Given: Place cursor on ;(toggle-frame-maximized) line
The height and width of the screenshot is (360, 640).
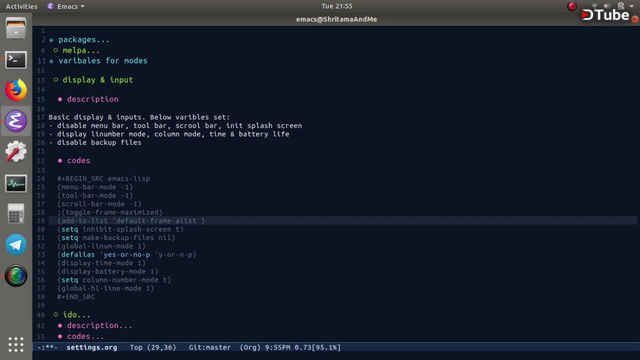Looking at the screenshot, I should (x=110, y=212).
